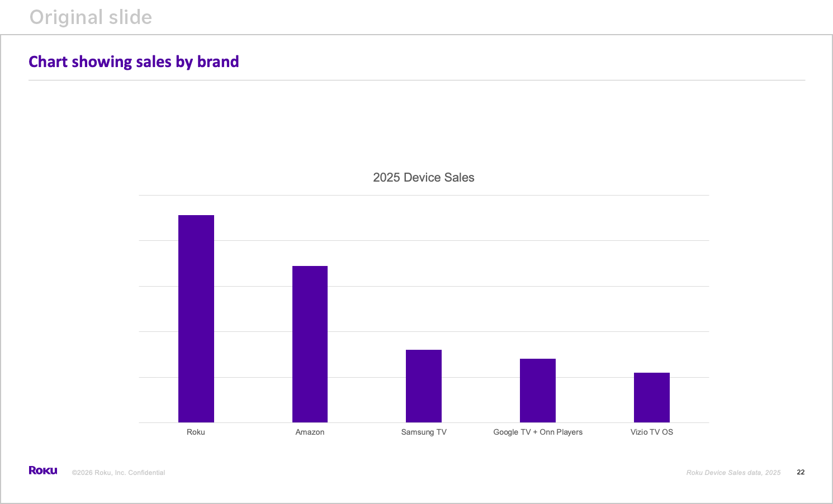Click the Roku logo in the footer

point(43,470)
